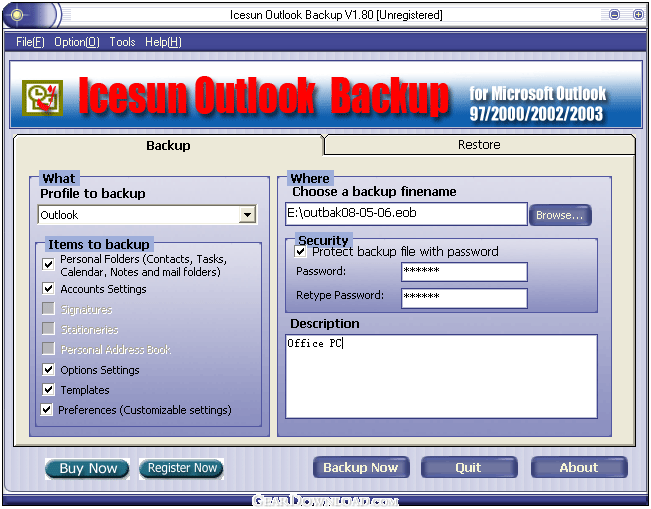Minimize the window with the title bar button
This screenshot has height=509, width=651.
(x=614, y=15)
